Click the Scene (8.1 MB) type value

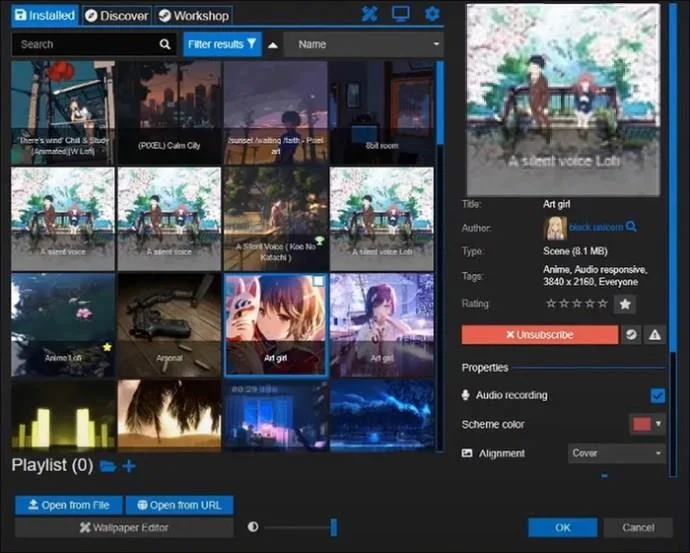(x=575, y=251)
